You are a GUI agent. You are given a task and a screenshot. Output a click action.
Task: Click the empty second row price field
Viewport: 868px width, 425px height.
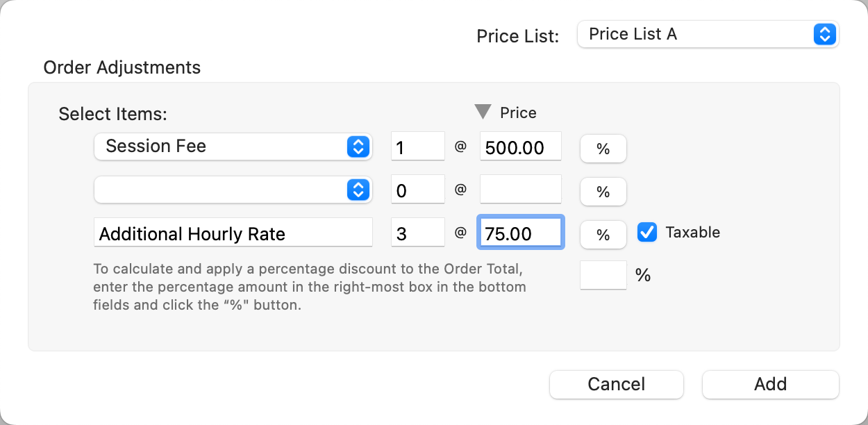click(x=520, y=190)
